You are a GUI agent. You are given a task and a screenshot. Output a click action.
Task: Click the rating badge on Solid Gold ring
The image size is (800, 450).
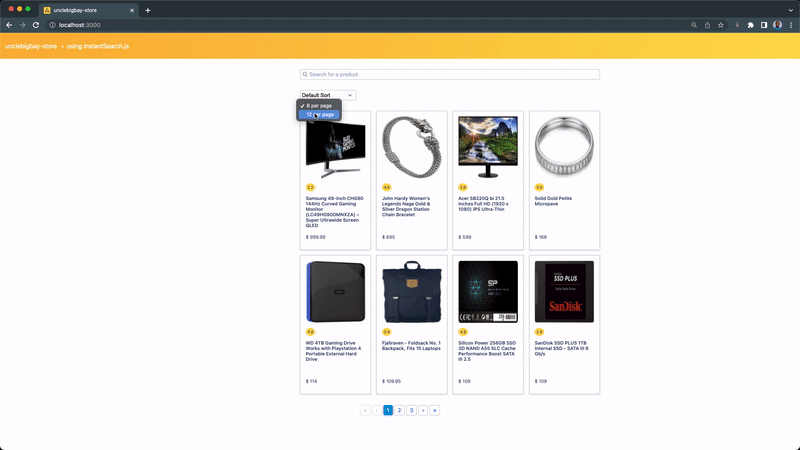pos(539,187)
